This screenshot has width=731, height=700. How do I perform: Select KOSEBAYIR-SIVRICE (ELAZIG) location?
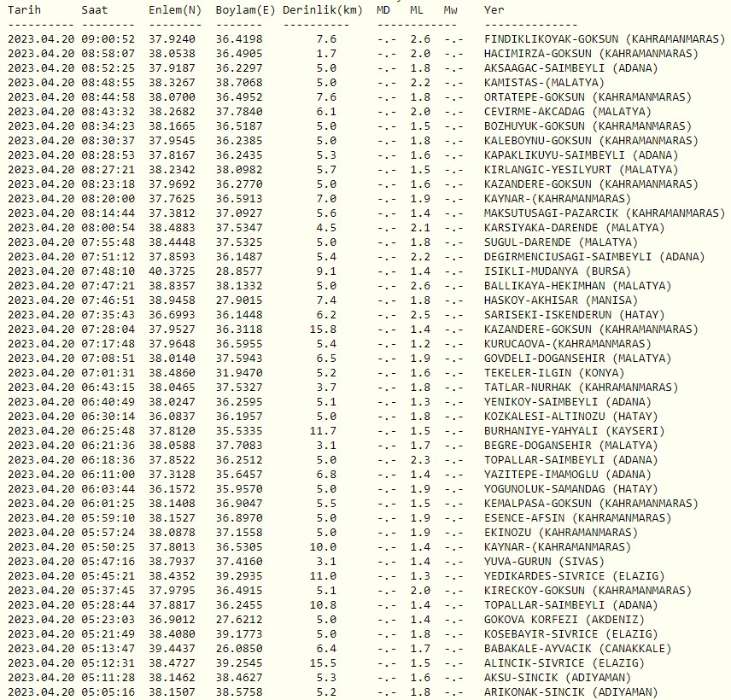point(571,633)
